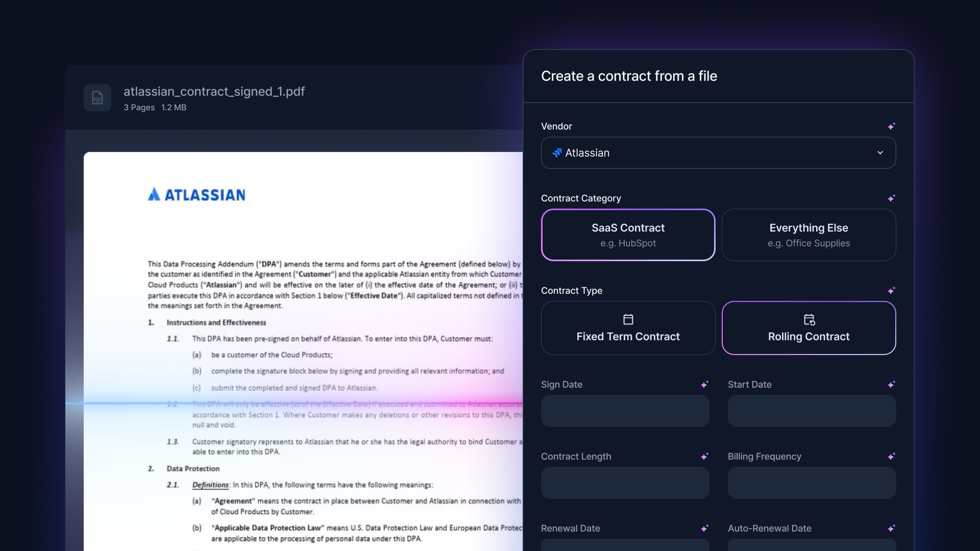
Task: Focus the Contract Length input field
Action: (x=625, y=483)
